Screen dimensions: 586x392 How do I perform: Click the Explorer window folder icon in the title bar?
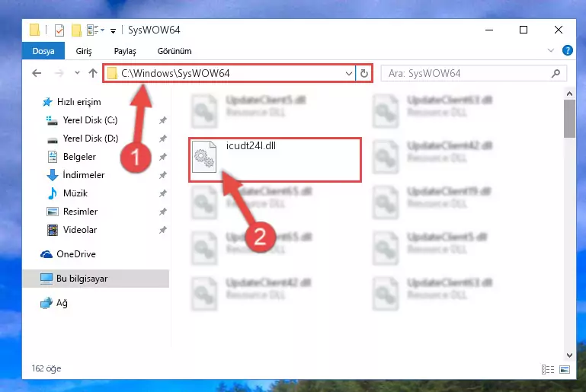35,30
